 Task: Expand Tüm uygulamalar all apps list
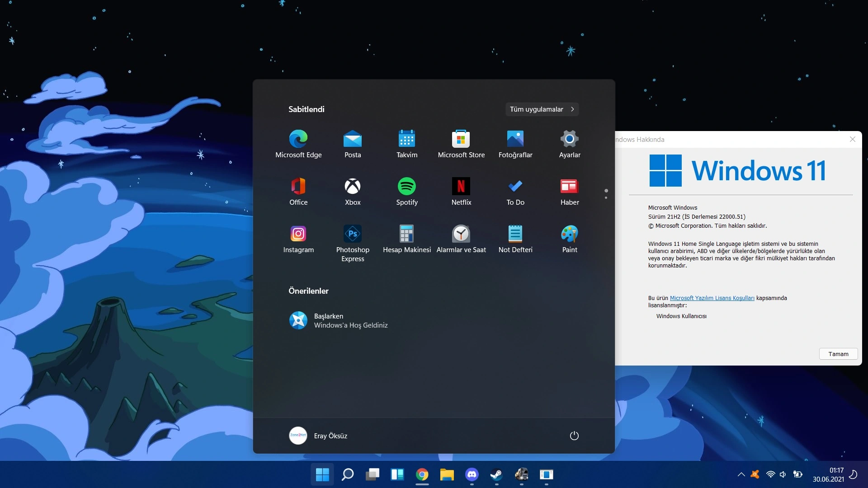(542, 109)
